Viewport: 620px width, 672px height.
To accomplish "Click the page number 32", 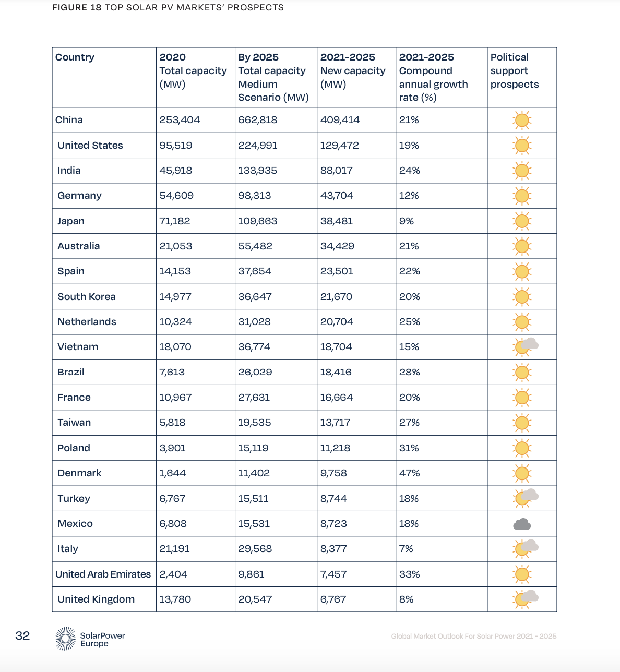I will 22,635.
